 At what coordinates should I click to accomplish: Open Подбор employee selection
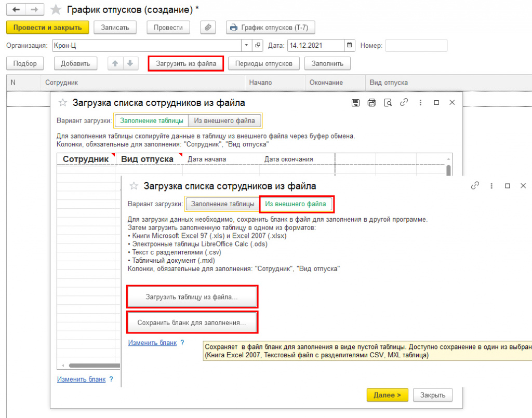pyautogui.click(x=25, y=63)
